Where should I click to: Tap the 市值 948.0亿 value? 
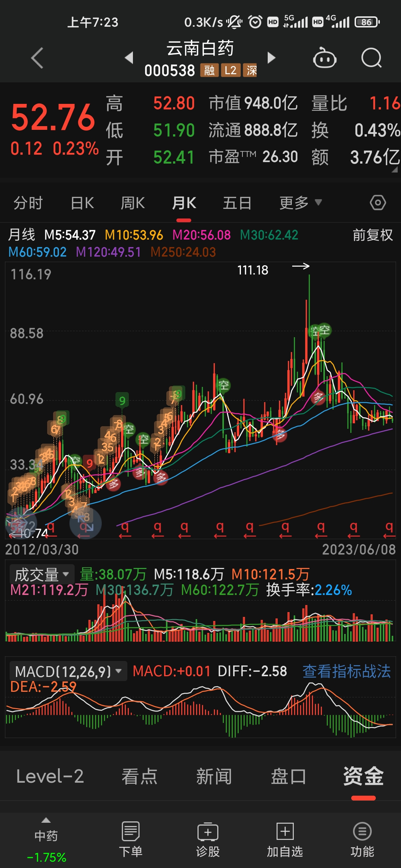[253, 103]
